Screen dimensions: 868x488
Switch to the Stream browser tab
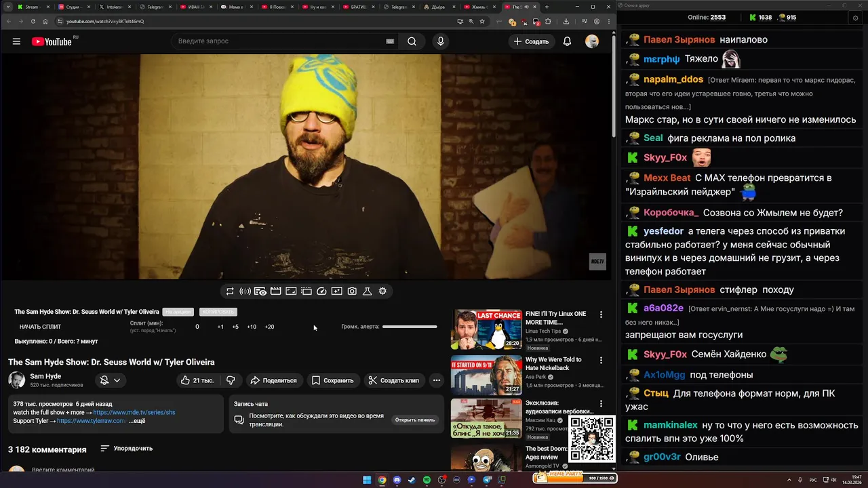click(33, 7)
